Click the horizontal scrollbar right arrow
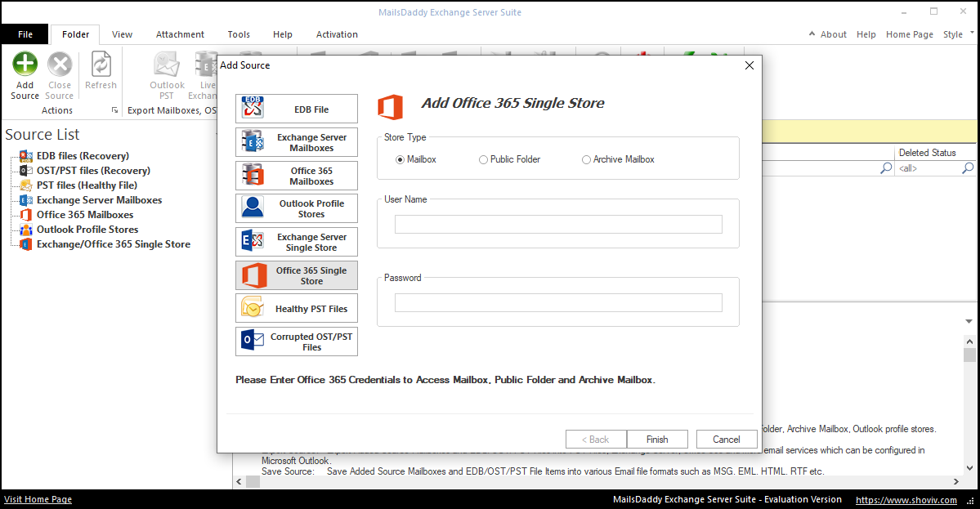This screenshot has width=980, height=509. [x=955, y=481]
